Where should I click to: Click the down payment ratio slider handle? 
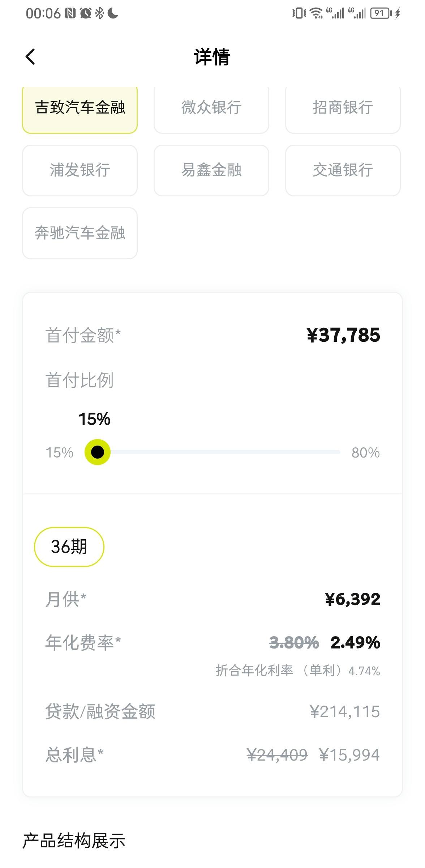[x=98, y=452]
